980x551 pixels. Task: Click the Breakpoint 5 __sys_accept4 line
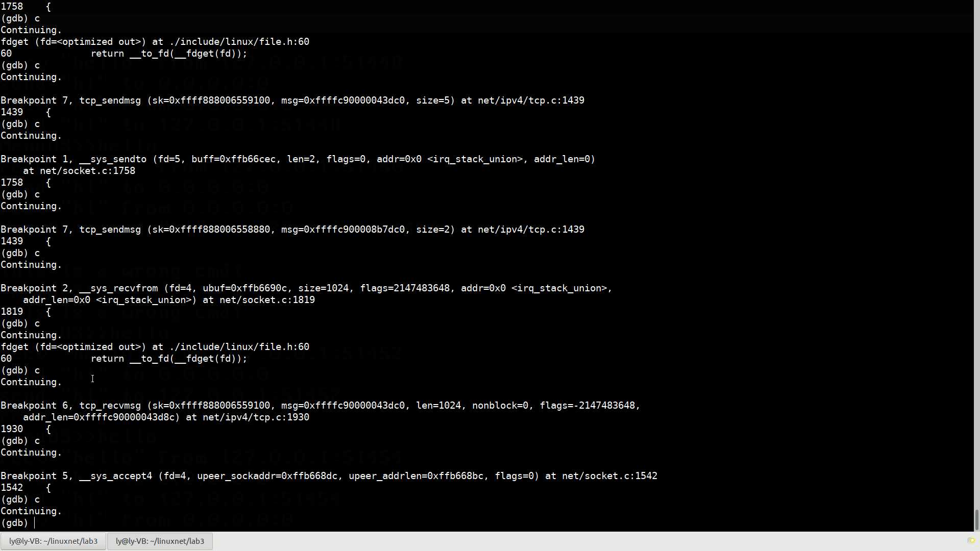[329, 476]
